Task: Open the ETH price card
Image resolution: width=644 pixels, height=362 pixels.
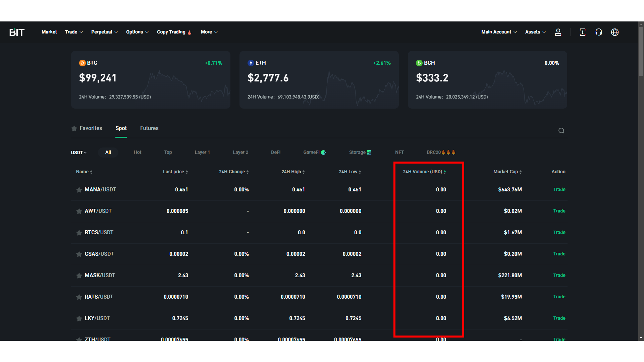Action: pos(319,80)
